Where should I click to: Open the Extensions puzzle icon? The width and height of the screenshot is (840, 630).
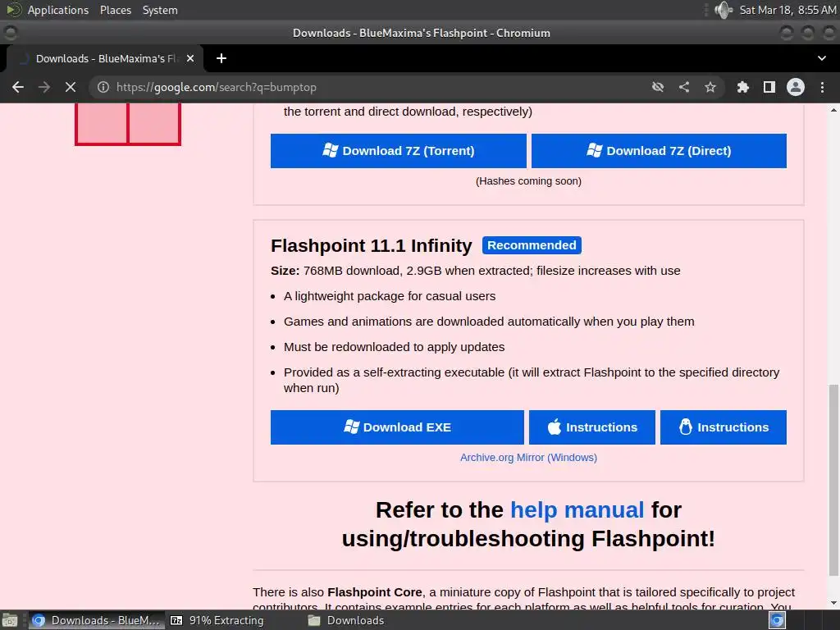(742, 87)
